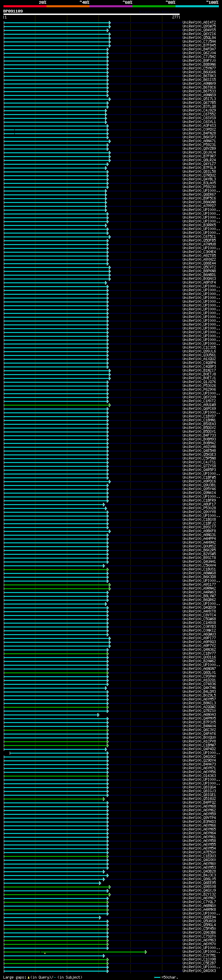Open hit UniRef100_A3F4S3
The width and height of the screenshot is (222, 980).
point(199,125)
